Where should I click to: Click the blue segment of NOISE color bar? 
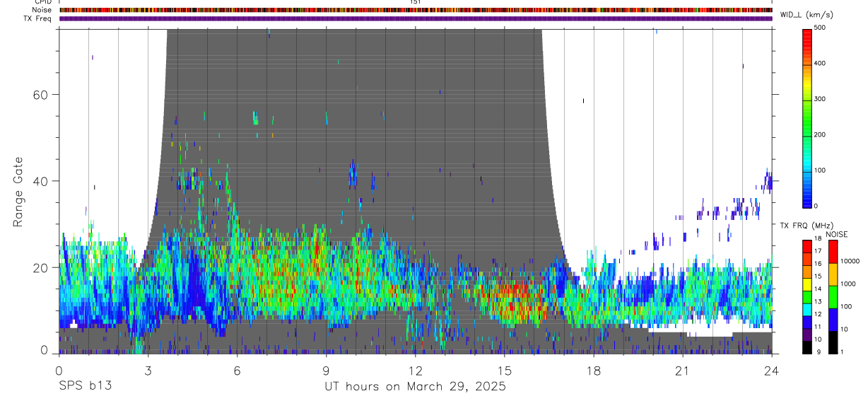click(833, 320)
